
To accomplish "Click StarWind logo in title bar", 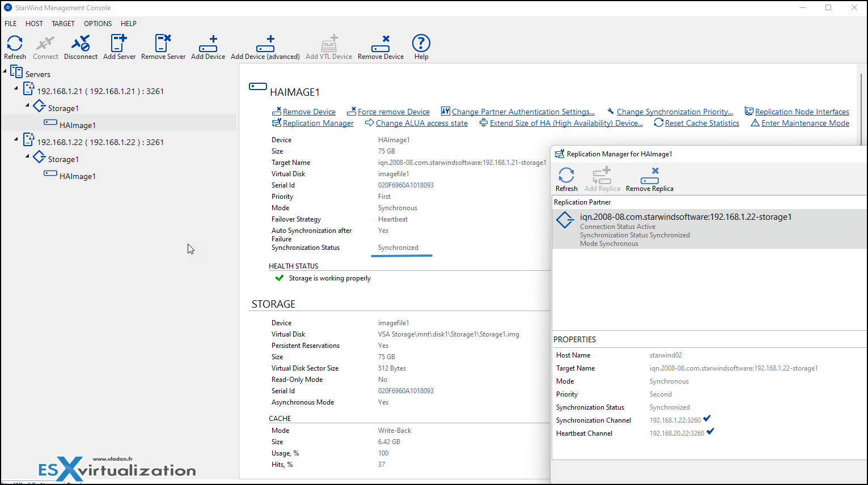I will [x=8, y=8].
